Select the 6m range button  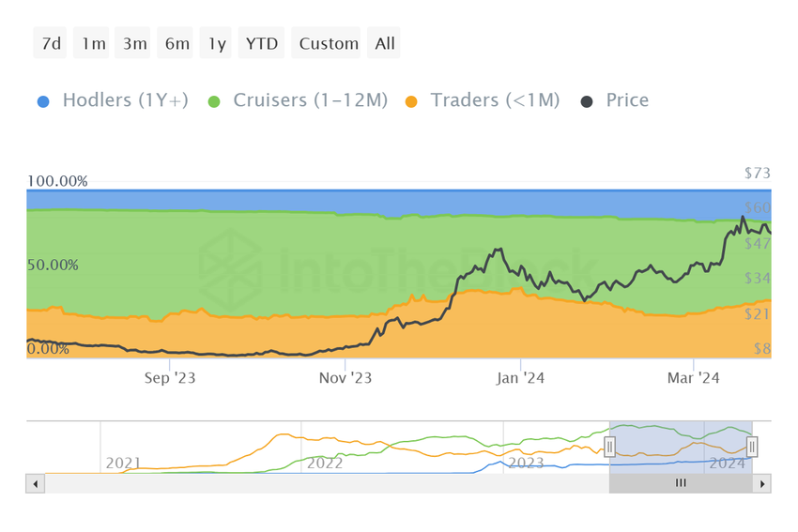176,43
